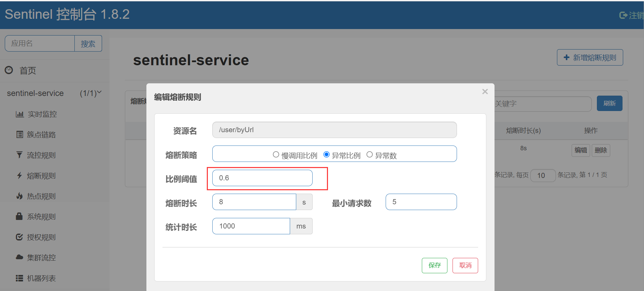Click the 熔断规则 lightning bolt icon
The width and height of the screenshot is (644, 291).
click(19, 176)
